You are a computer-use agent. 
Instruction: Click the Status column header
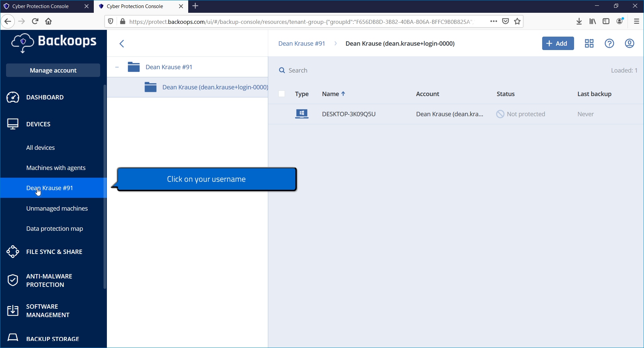pyautogui.click(x=506, y=94)
